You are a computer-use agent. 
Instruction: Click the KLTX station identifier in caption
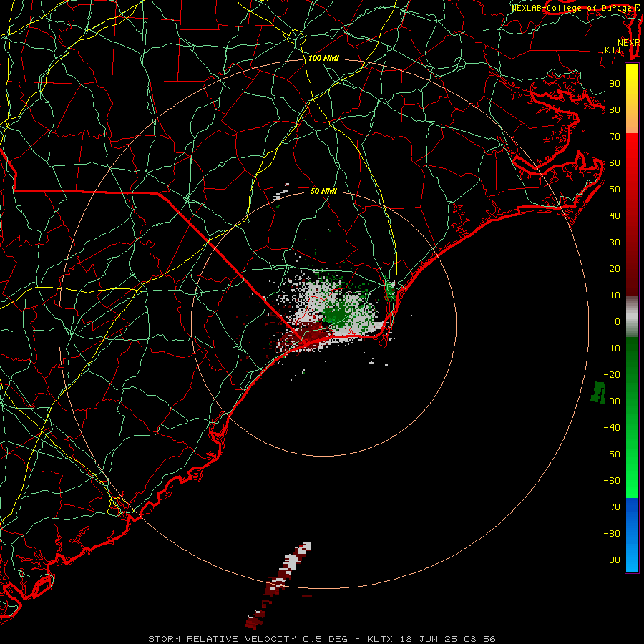tap(380, 639)
